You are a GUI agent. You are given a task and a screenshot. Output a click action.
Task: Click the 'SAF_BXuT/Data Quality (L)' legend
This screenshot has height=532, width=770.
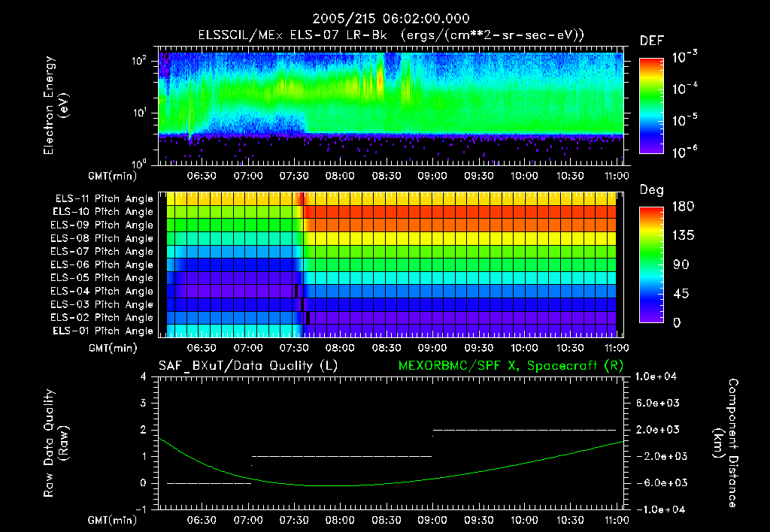(x=248, y=366)
